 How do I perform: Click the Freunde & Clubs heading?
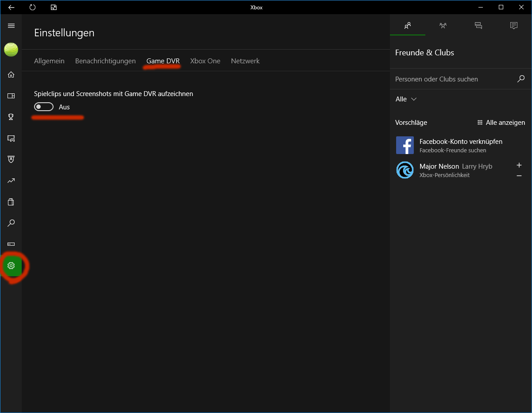[x=424, y=53]
